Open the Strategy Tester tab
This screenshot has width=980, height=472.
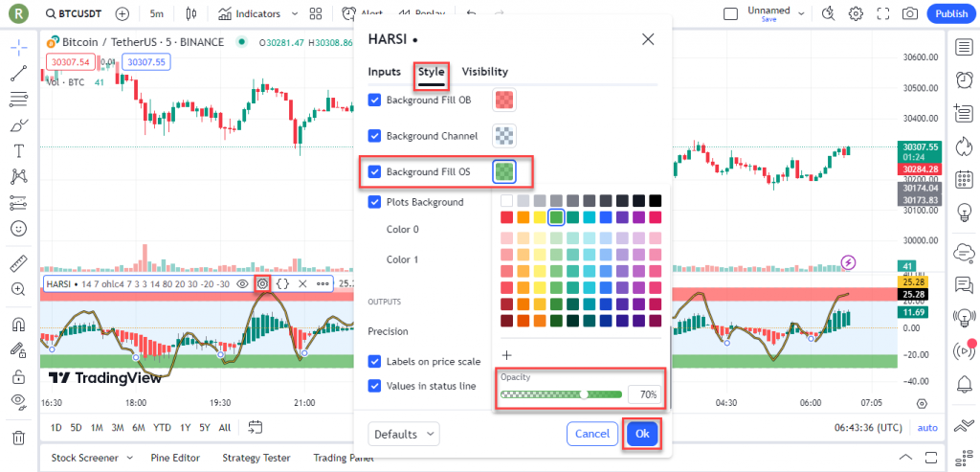(x=256, y=458)
